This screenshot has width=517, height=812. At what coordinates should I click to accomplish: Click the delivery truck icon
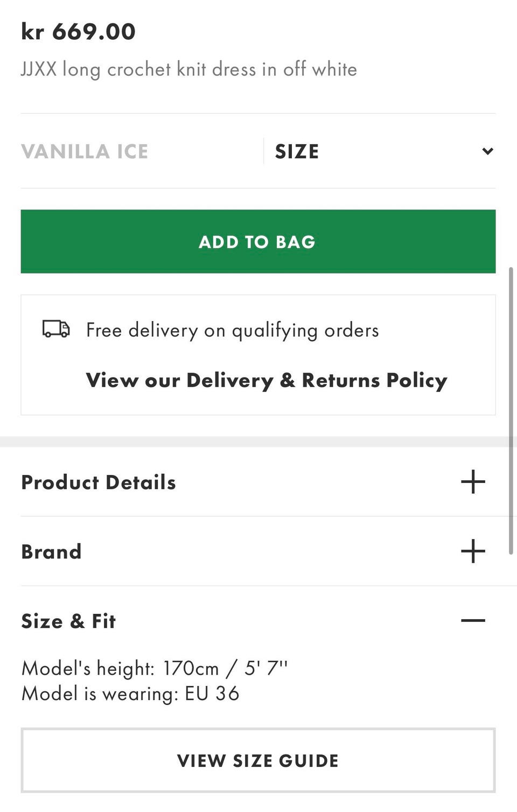[x=56, y=328]
